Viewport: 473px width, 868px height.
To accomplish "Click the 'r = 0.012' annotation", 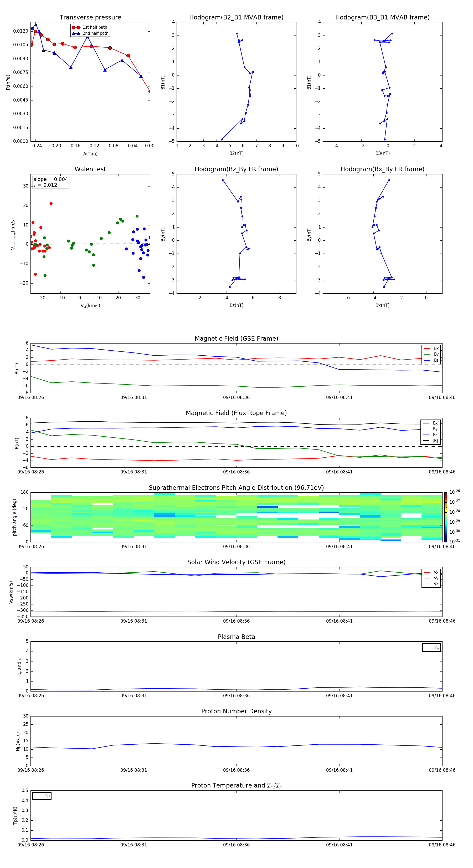I will [46, 185].
